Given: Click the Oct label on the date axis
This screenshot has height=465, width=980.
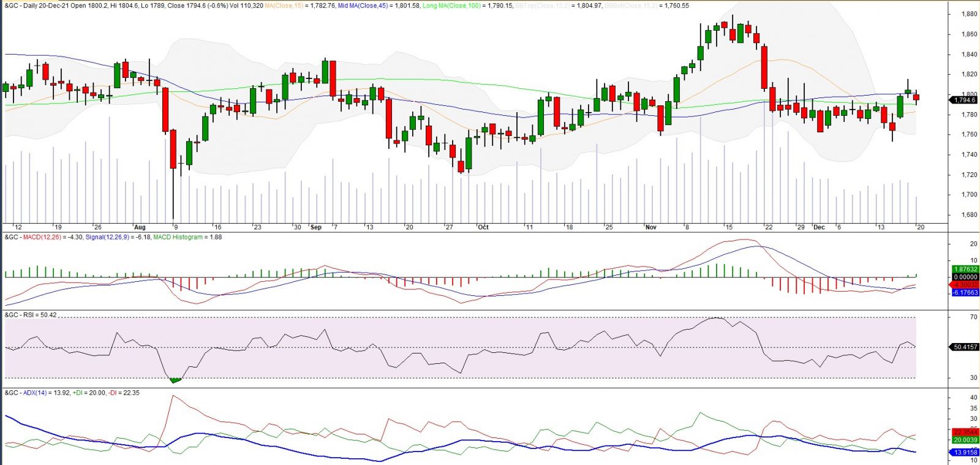Looking at the screenshot, I should 483,227.
